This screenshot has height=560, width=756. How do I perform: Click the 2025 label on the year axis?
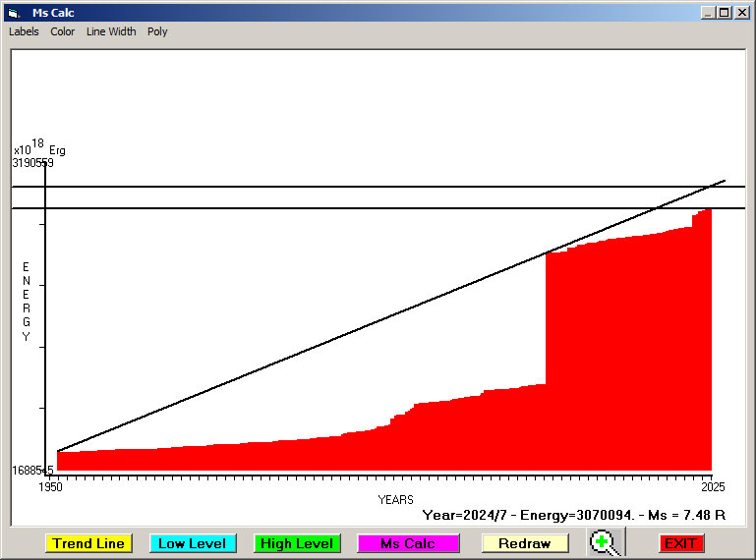click(712, 487)
